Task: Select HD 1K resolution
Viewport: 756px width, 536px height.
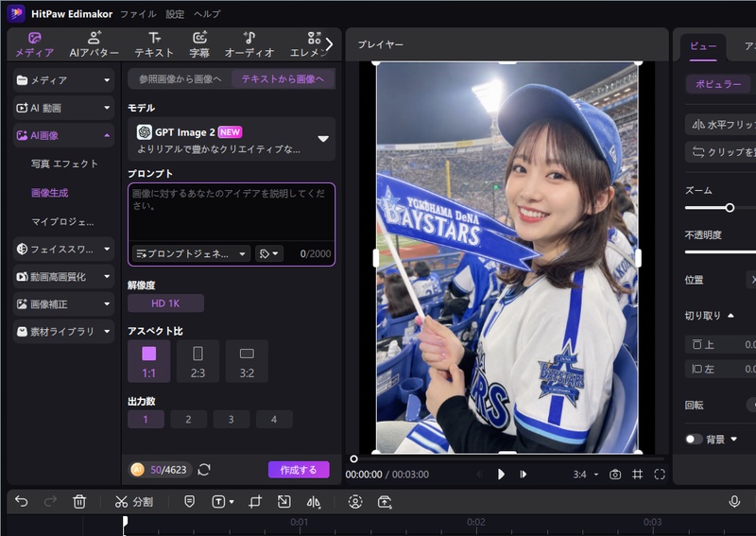Action: click(165, 303)
